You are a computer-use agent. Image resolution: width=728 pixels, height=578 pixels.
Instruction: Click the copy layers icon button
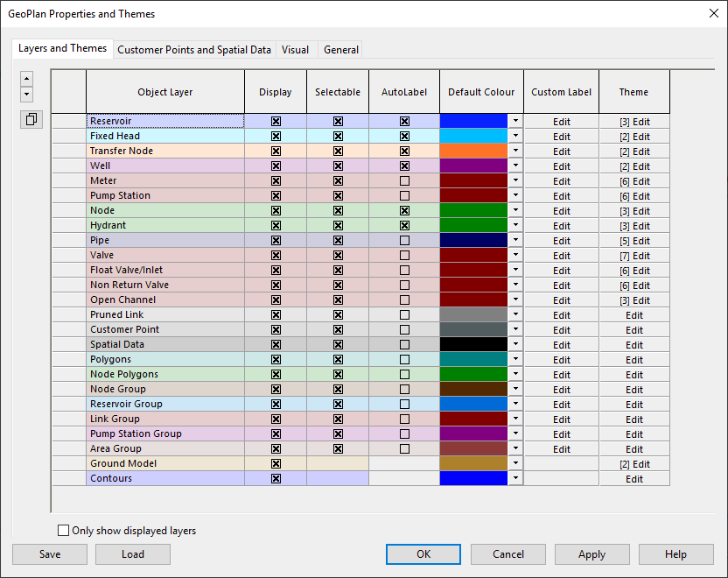(31, 119)
